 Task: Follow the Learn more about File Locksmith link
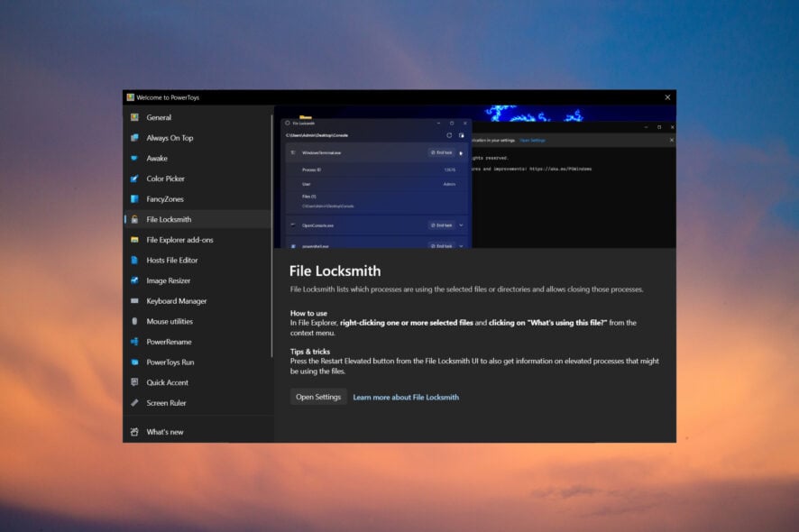coord(406,398)
